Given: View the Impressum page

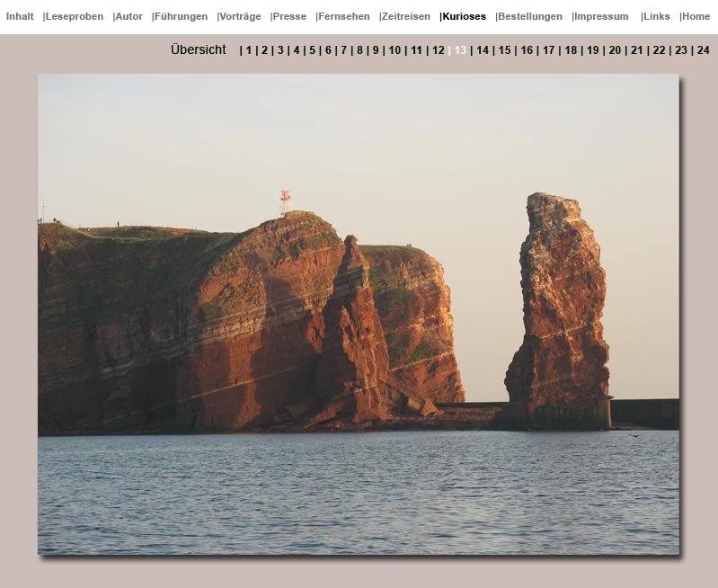Looking at the screenshot, I should pyautogui.click(x=601, y=16).
